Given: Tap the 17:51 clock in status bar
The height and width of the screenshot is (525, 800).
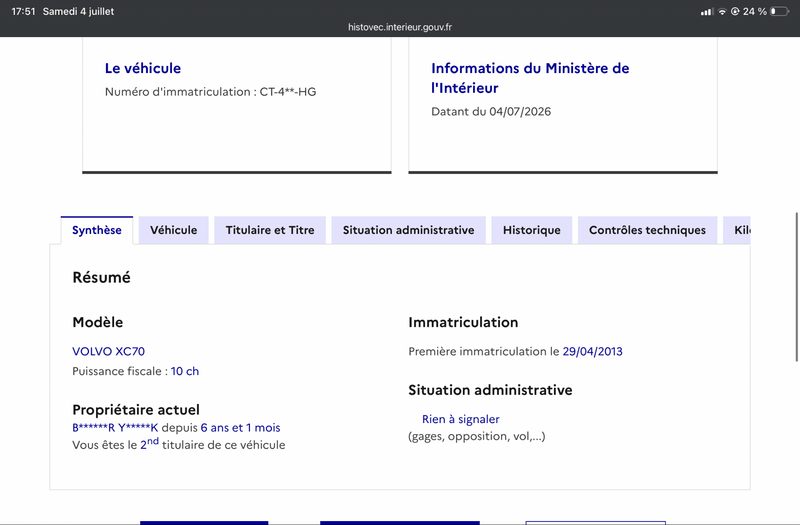Looking at the screenshot, I should click(23, 11).
